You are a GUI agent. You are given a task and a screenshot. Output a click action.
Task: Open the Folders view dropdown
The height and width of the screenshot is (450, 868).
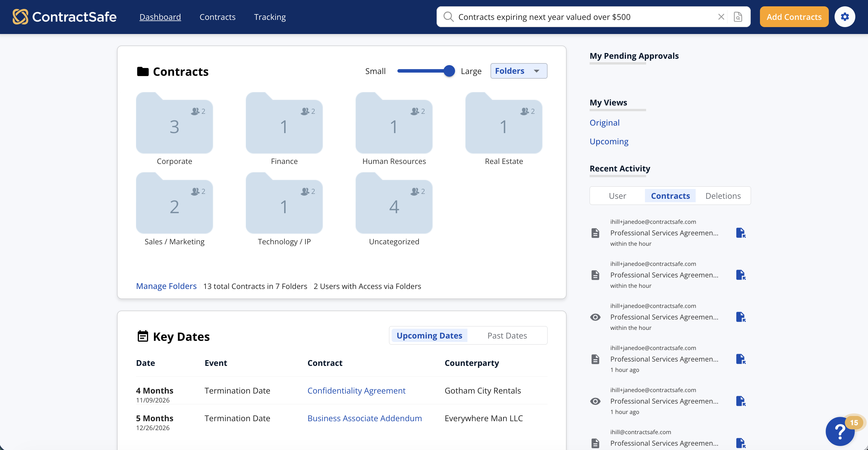518,71
